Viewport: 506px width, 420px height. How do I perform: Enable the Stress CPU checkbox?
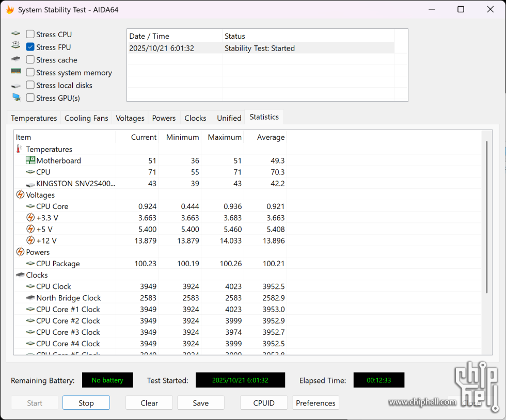(x=30, y=35)
